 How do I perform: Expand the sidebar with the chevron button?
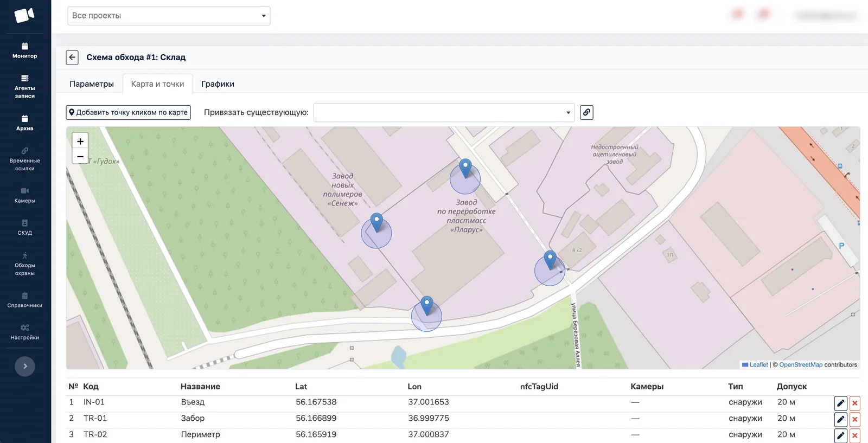[x=25, y=366]
